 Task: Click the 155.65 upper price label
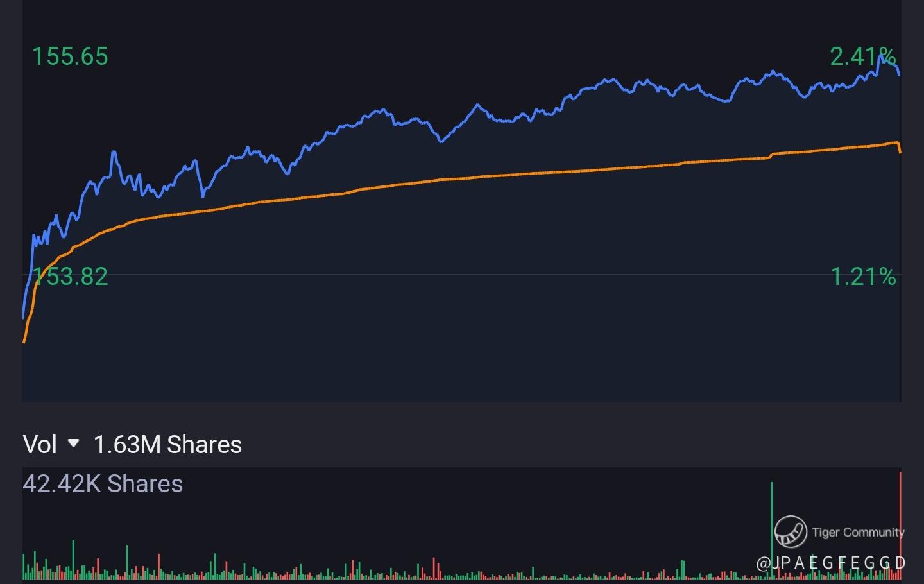(x=70, y=56)
